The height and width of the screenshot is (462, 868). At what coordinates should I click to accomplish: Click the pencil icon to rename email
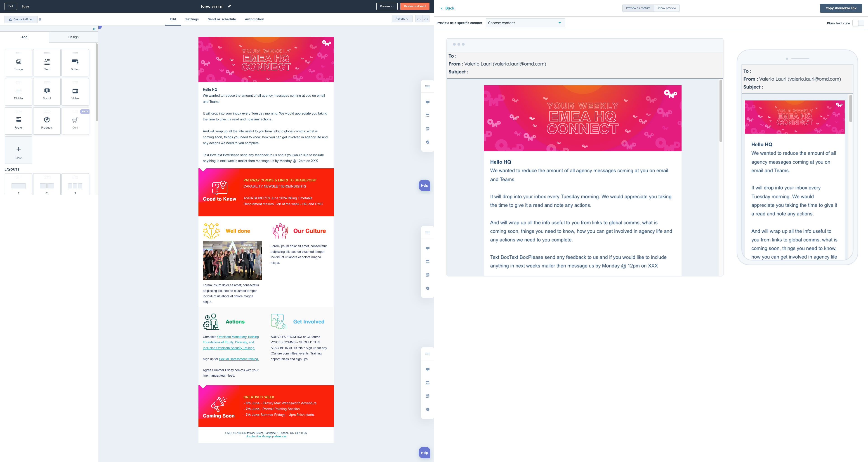click(x=229, y=6)
